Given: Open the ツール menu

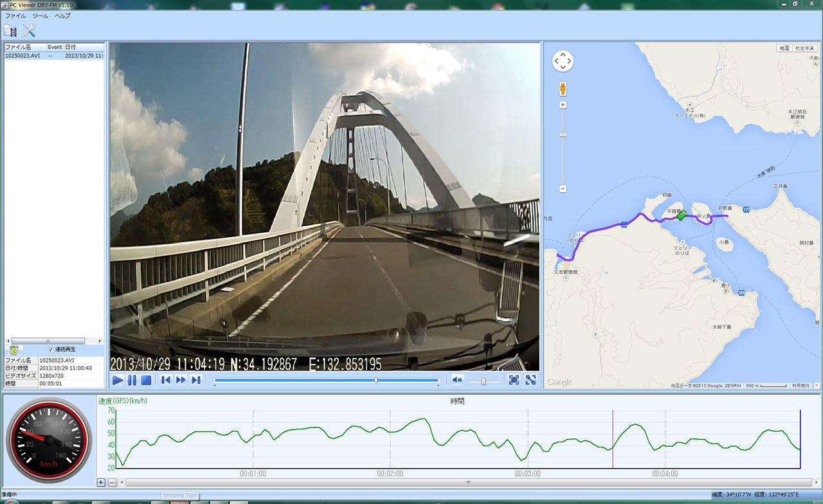Looking at the screenshot, I should click(x=40, y=15).
